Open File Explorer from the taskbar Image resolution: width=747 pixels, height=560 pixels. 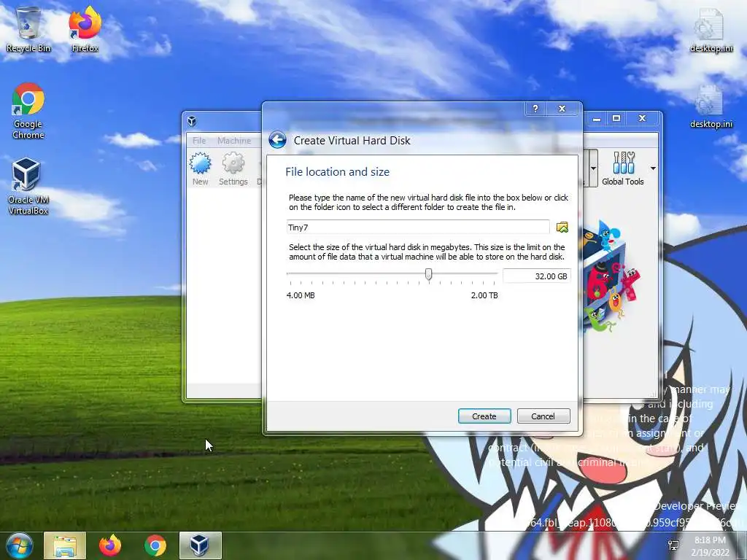click(x=65, y=545)
